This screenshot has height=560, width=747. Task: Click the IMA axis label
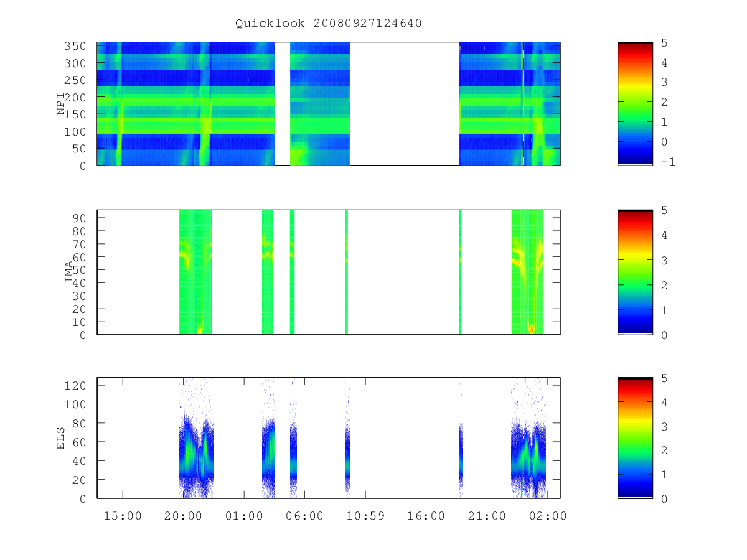pos(68,272)
